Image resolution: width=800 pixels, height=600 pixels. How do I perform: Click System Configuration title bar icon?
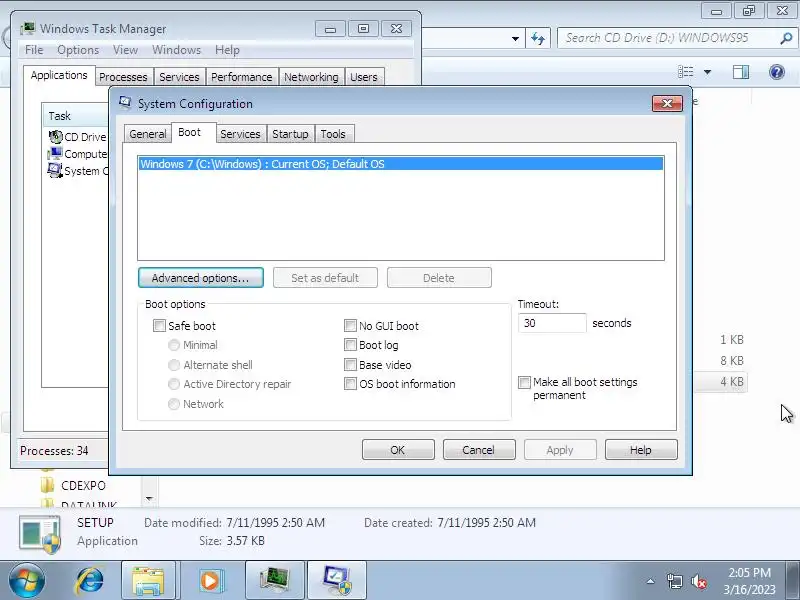[x=125, y=103]
